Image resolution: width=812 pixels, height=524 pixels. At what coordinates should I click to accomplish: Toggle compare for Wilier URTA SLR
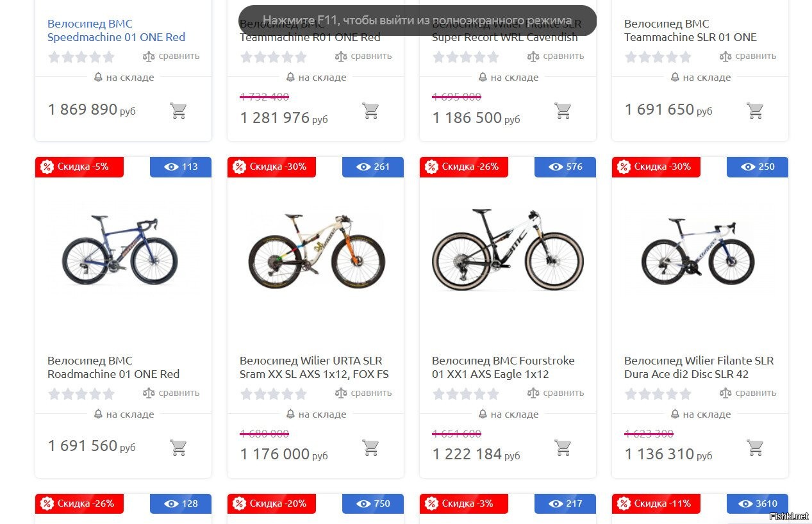pyautogui.click(x=363, y=393)
